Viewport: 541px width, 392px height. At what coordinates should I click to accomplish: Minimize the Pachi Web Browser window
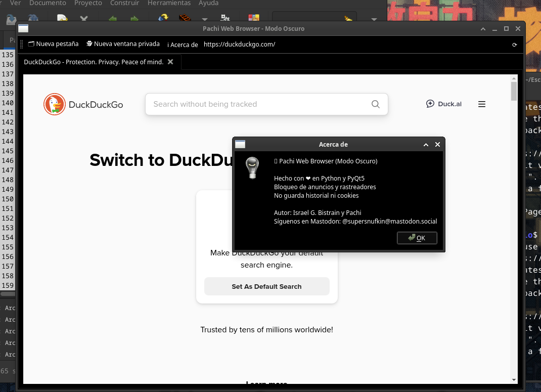point(494,29)
